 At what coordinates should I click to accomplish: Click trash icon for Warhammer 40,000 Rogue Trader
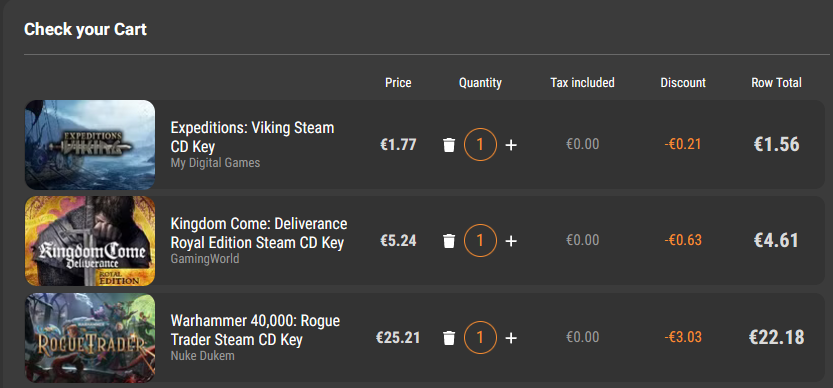tap(449, 338)
